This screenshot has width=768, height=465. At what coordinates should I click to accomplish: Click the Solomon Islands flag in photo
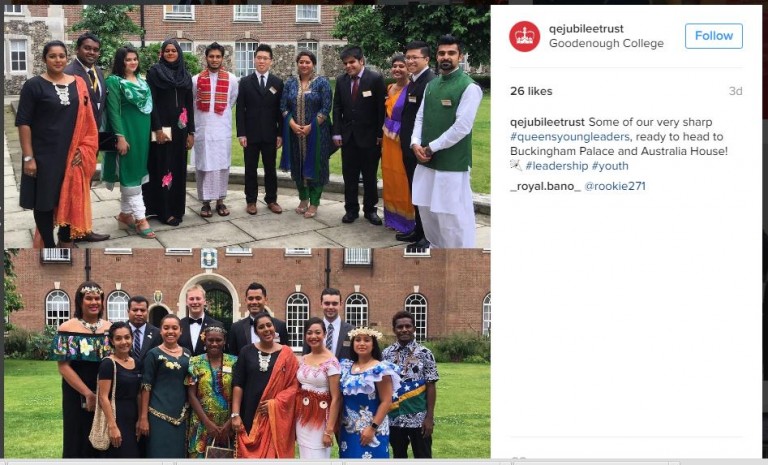pyautogui.click(x=409, y=395)
